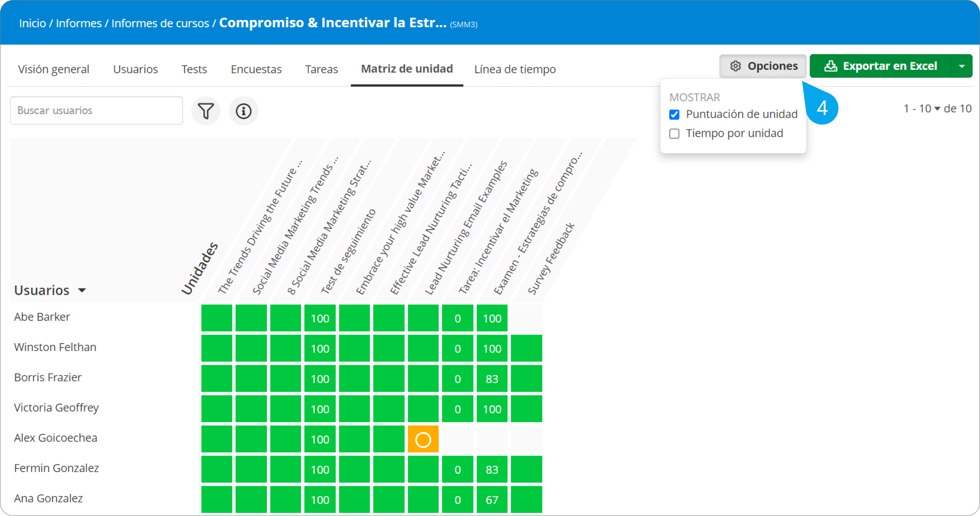Click the gear icon in Opciones

click(x=735, y=66)
